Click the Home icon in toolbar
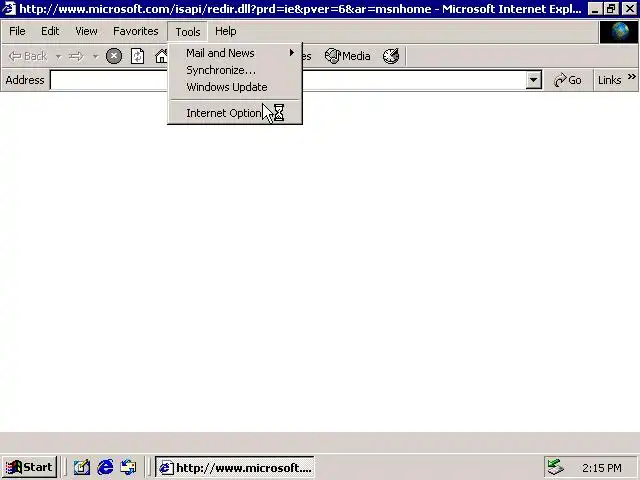Viewport: 640px width, 480px height. tap(161, 56)
